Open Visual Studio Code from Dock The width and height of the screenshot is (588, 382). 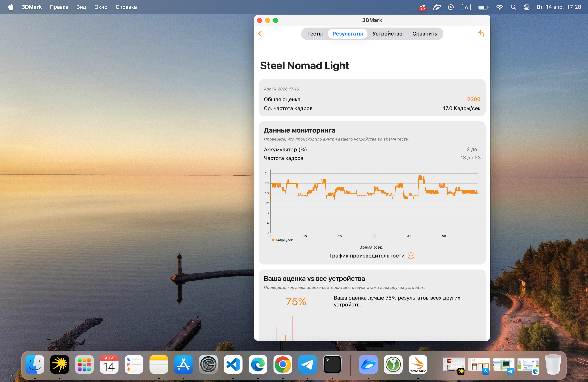tap(233, 364)
